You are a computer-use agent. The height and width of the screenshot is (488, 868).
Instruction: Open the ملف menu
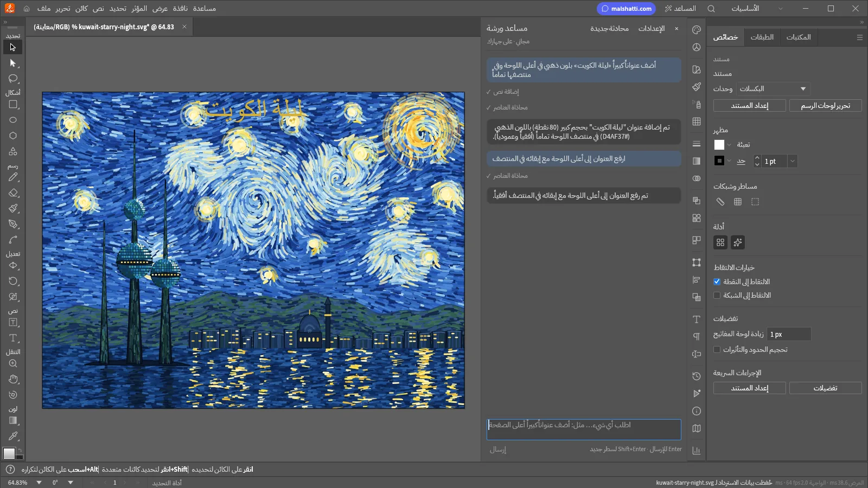pyautogui.click(x=44, y=9)
